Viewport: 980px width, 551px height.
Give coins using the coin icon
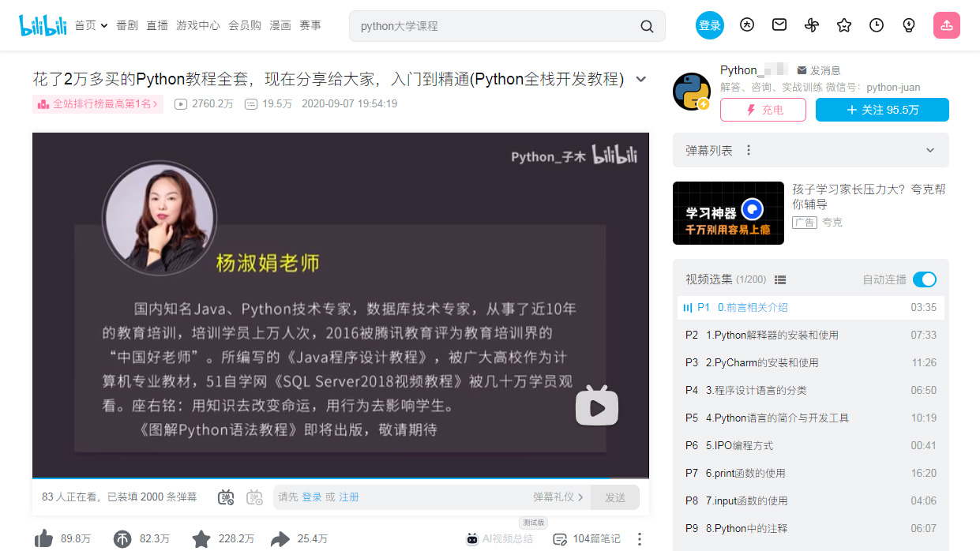(x=122, y=539)
